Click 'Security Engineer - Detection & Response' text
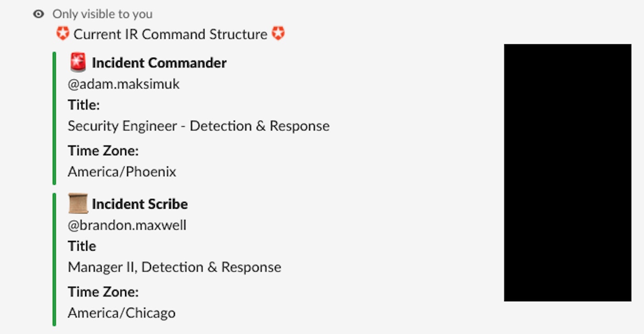This screenshot has width=644, height=334. coord(199,126)
